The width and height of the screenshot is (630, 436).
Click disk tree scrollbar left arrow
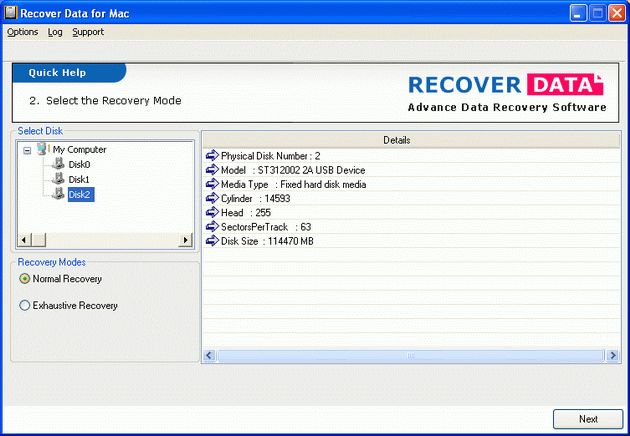tap(24, 240)
